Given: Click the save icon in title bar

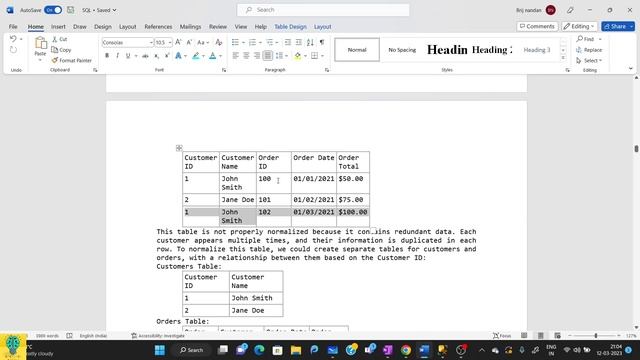Looking at the screenshot, I should pyautogui.click(x=71, y=10).
